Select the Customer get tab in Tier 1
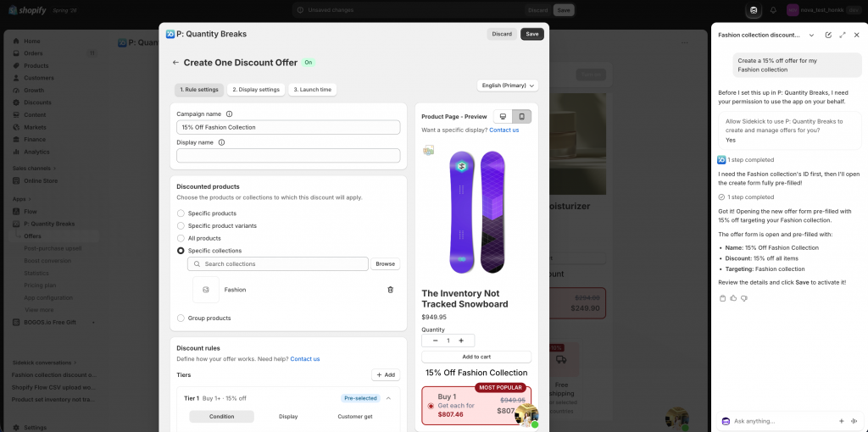 coord(355,417)
